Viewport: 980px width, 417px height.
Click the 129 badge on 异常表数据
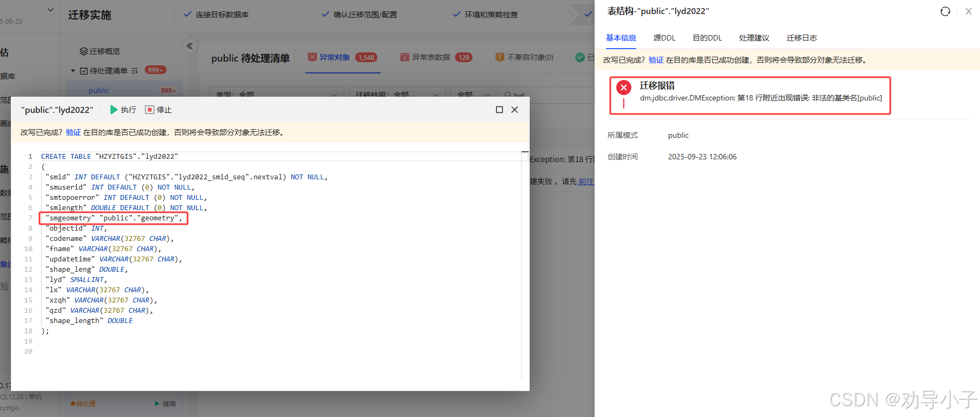click(463, 57)
